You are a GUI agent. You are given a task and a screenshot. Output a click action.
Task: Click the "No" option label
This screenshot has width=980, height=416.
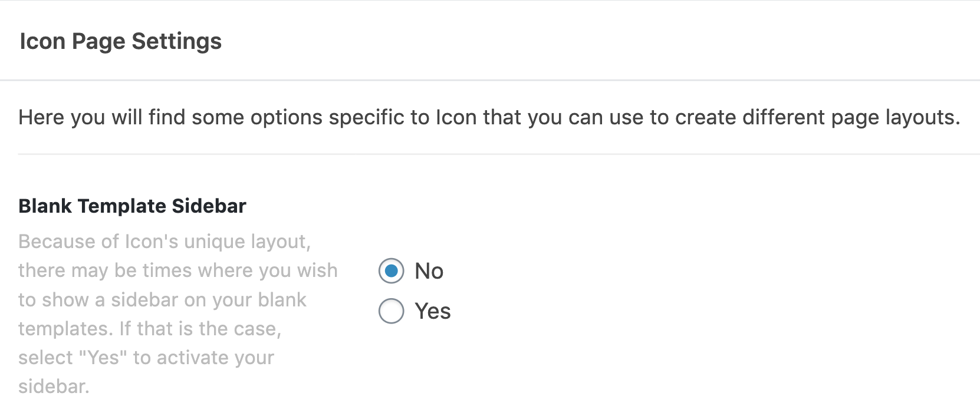click(x=429, y=271)
